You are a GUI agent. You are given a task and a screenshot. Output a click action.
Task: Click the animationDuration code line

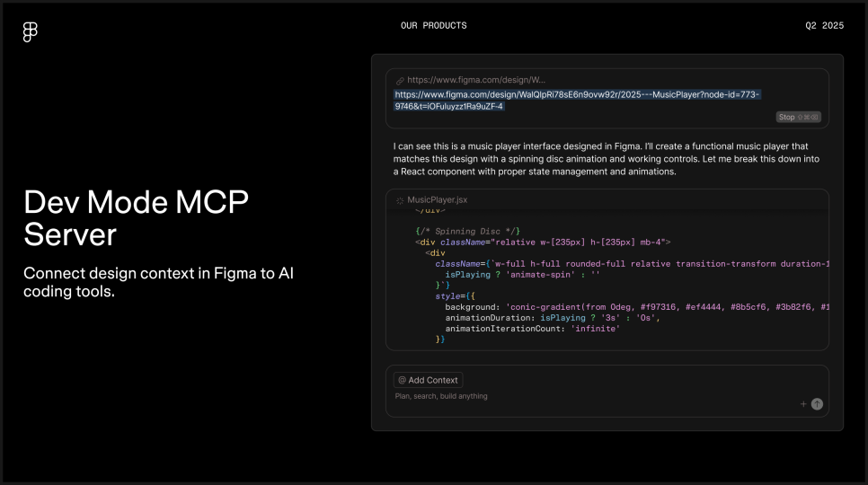pos(553,317)
